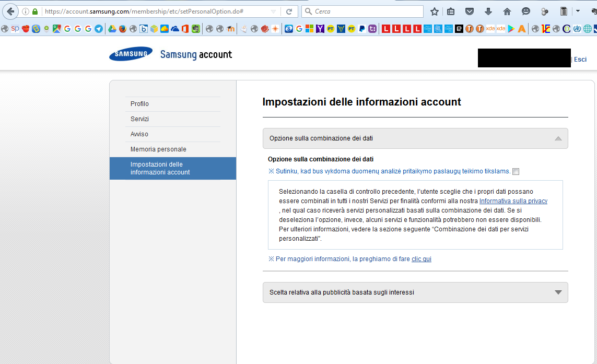Go to the Home page icon
The height and width of the screenshot is (364, 597).
[507, 11]
